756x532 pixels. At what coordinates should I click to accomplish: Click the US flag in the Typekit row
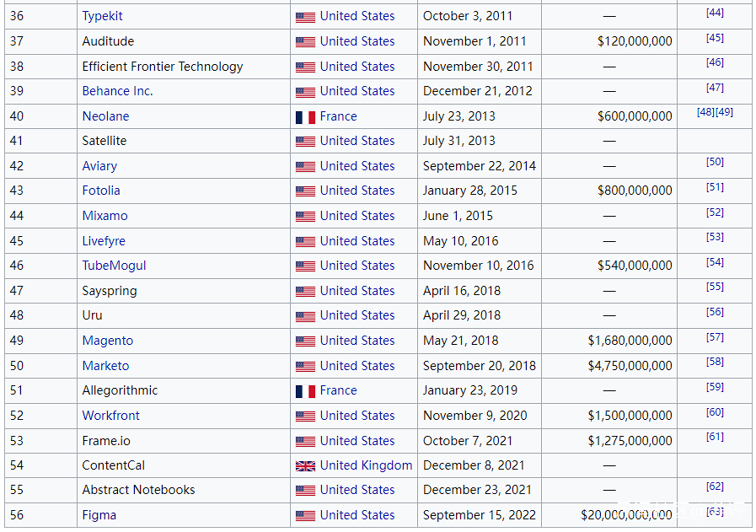pos(305,17)
